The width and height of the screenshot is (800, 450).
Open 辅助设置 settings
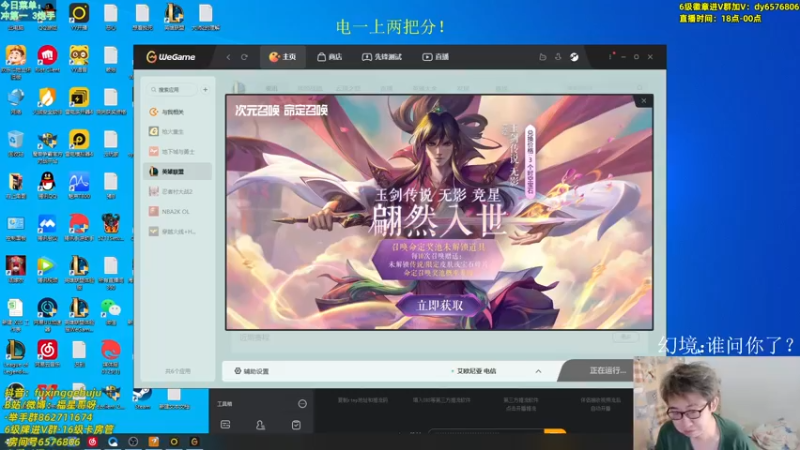pyautogui.click(x=252, y=371)
